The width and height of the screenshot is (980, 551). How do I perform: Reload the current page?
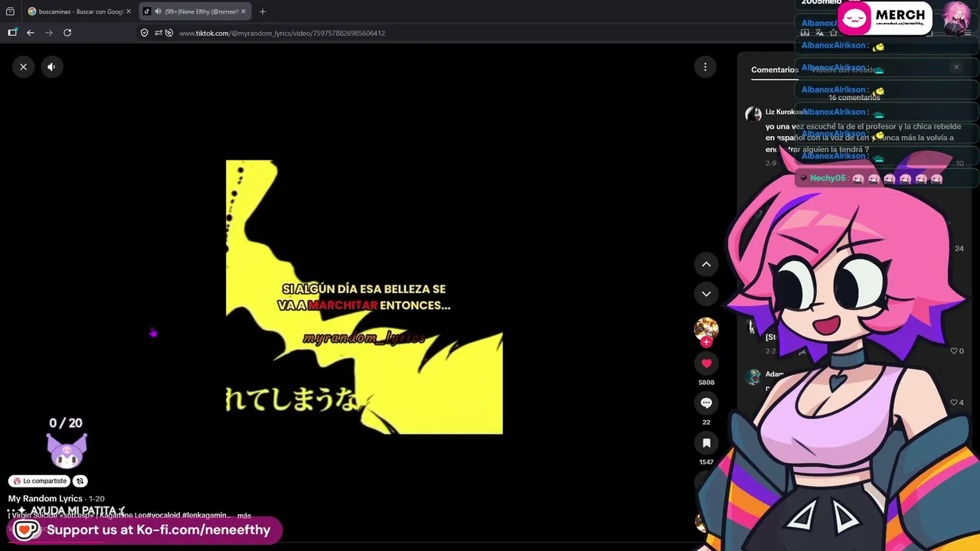click(x=67, y=33)
